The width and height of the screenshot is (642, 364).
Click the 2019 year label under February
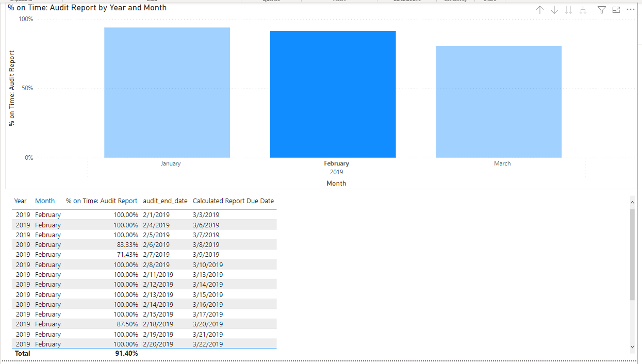(336, 172)
